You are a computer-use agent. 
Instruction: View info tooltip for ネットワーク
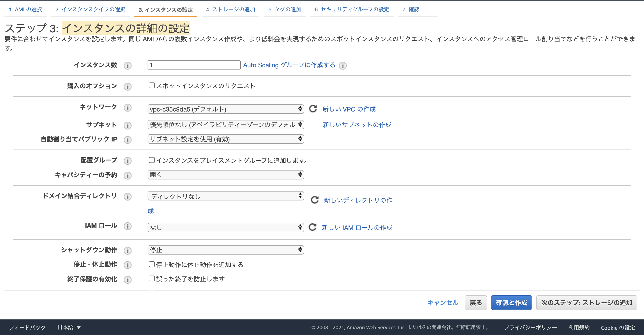(x=128, y=108)
